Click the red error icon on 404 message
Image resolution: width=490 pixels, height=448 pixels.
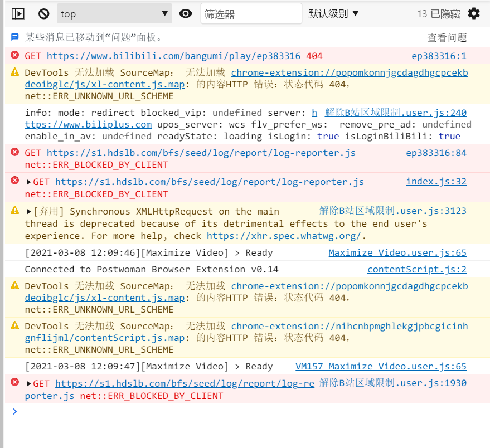tap(14, 56)
